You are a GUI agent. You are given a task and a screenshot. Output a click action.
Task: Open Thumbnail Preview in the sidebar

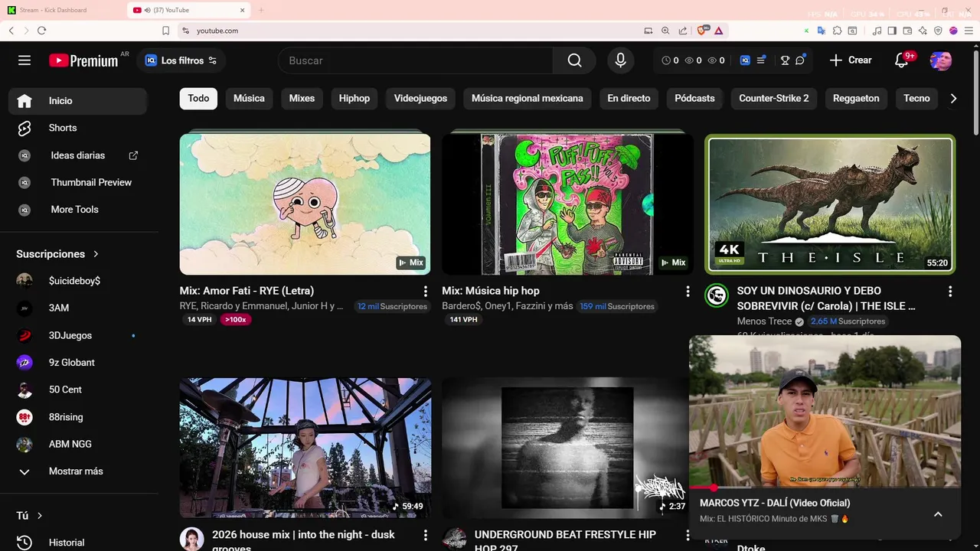[77, 182]
